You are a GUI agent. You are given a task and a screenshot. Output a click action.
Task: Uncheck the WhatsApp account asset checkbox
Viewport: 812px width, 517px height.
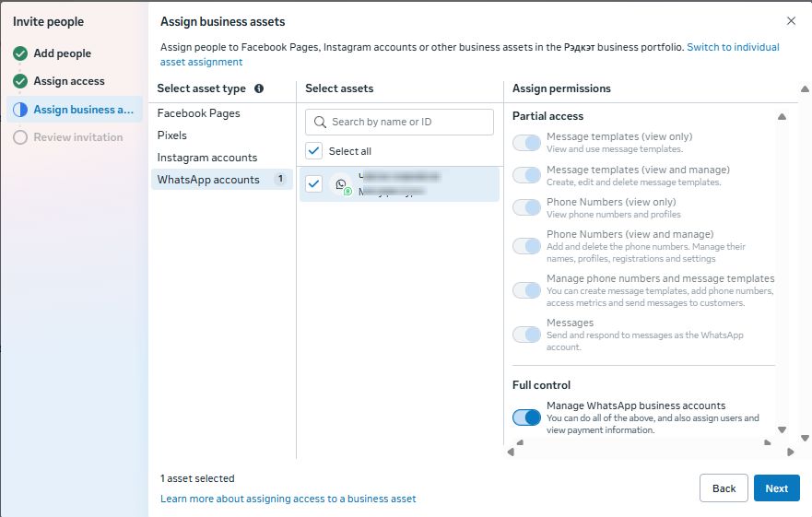coord(314,184)
